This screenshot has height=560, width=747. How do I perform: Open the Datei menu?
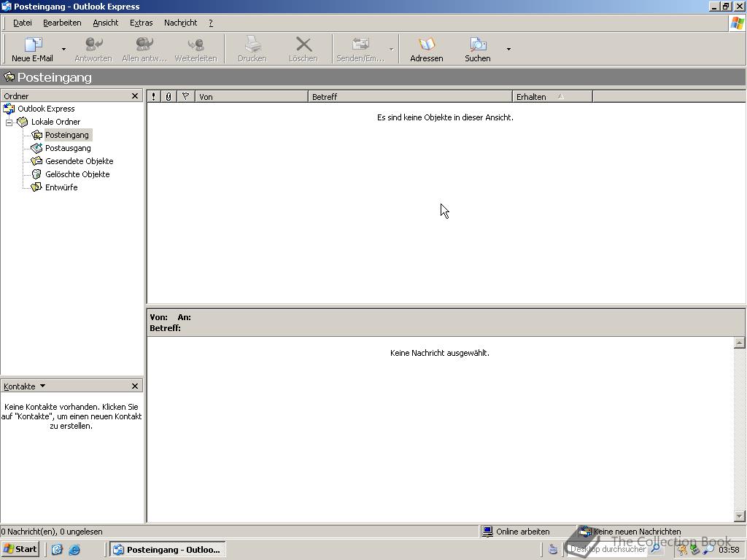(x=23, y=23)
